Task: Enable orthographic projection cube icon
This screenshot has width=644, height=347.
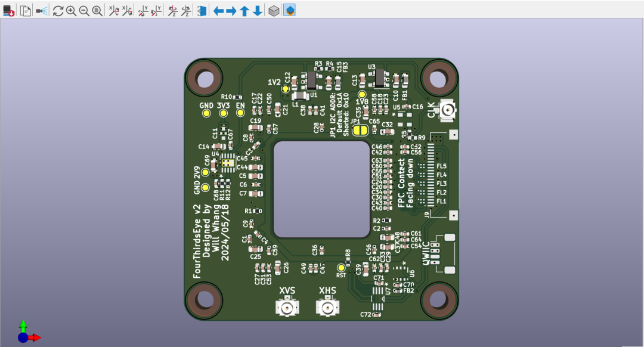Action: pos(273,11)
